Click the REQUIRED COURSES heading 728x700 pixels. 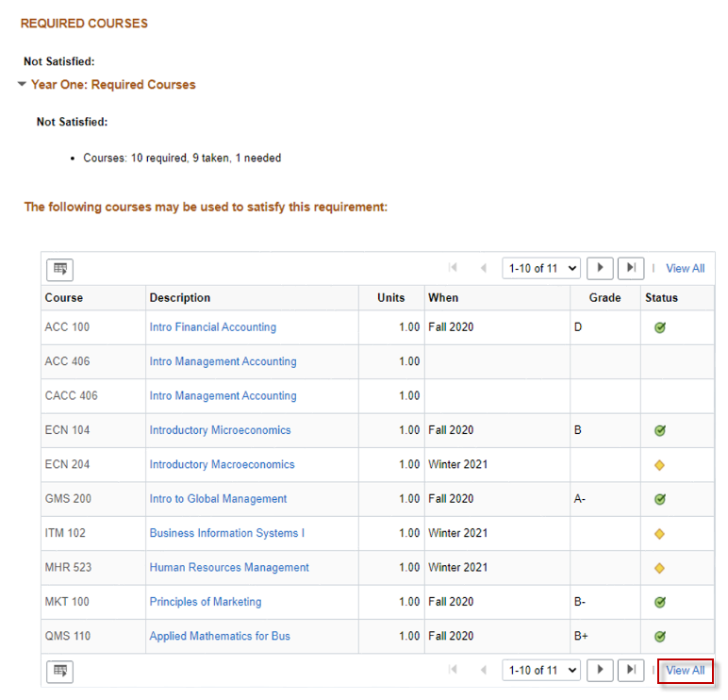(x=84, y=24)
